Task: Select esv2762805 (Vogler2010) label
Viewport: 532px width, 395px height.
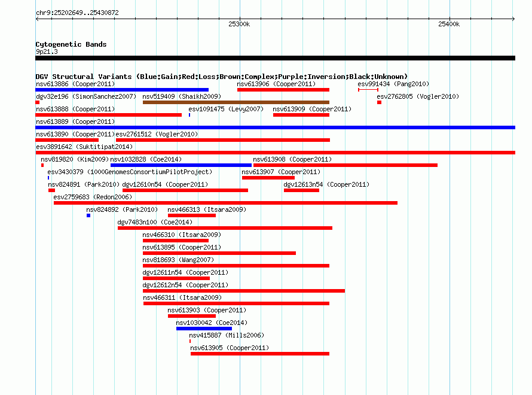Action: (x=418, y=96)
